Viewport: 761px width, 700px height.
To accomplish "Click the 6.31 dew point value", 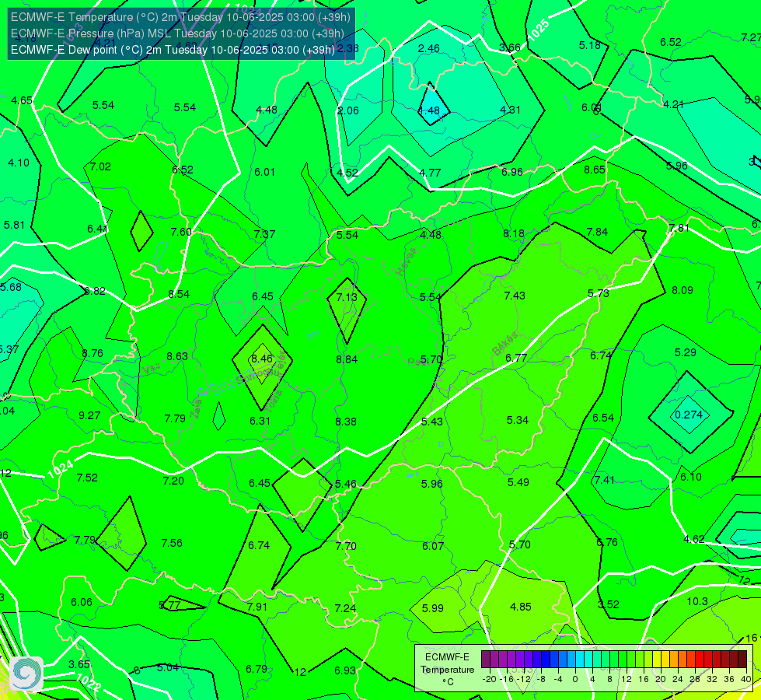I will pyautogui.click(x=260, y=421).
